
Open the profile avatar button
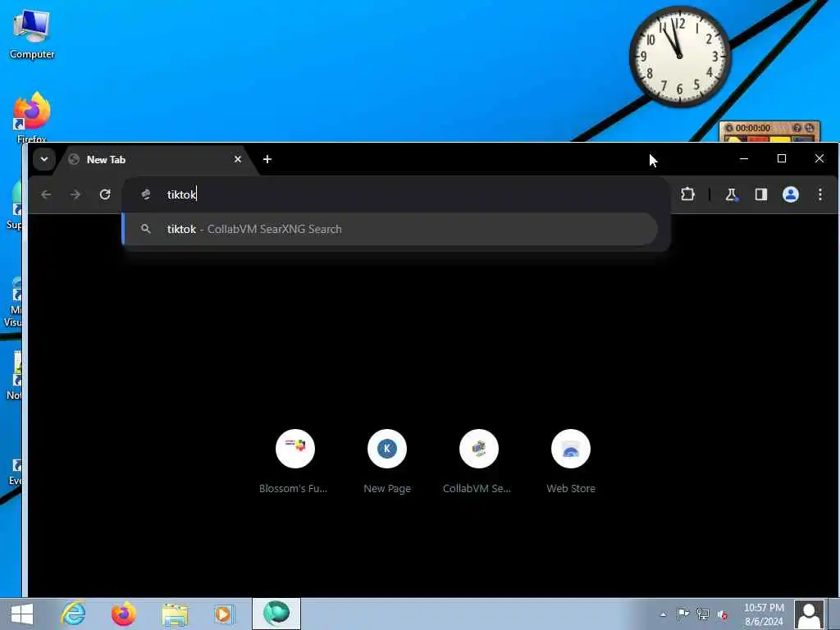[x=791, y=194]
